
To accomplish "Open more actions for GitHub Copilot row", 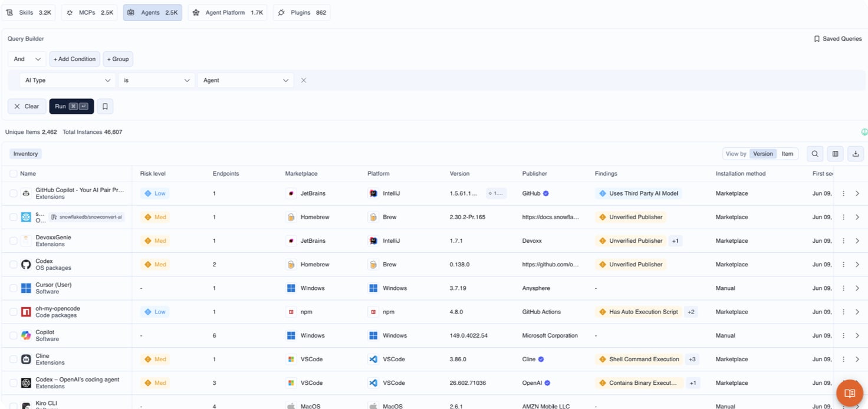I will click(x=844, y=193).
